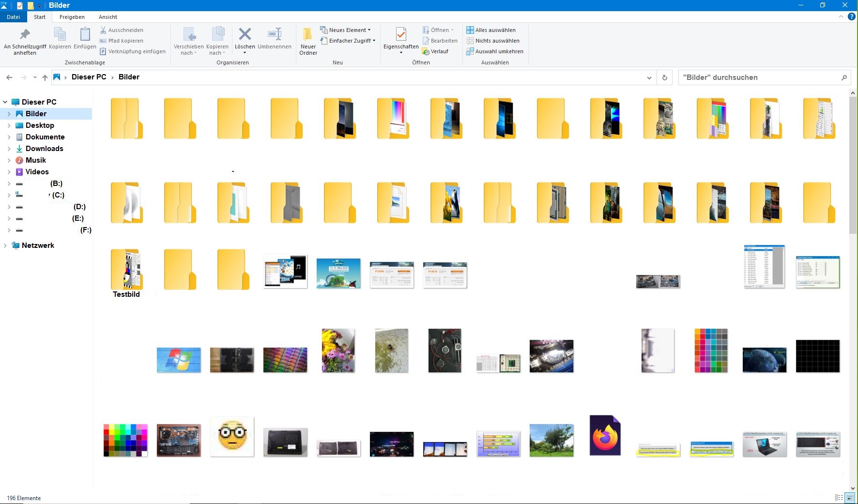Click scrollbar down arrow

click(x=853, y=489)
